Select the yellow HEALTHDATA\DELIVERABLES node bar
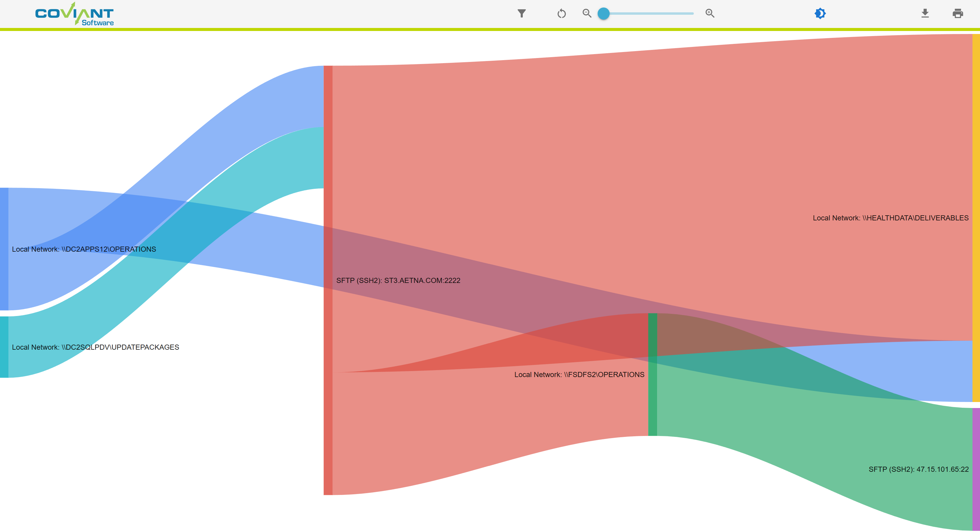The height and width of the screenshot is (531, 980). (976, 218)
